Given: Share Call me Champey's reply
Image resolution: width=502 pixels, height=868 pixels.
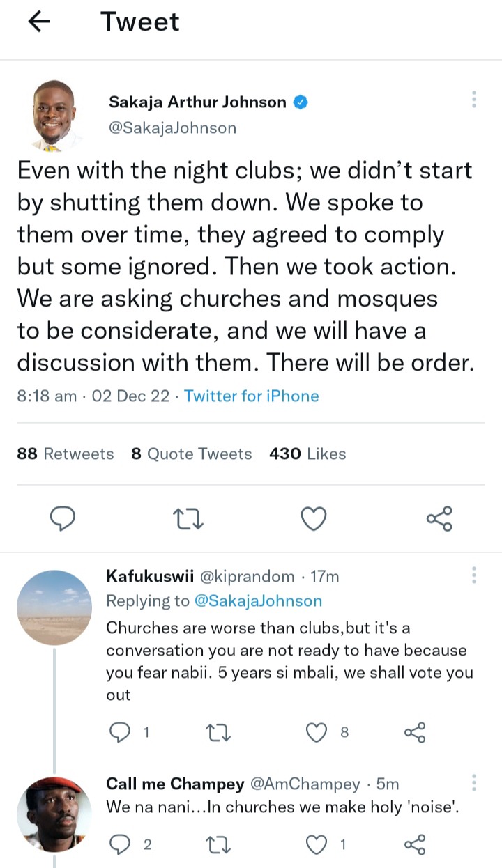Looking at the screenshot, I should [415, 845].
